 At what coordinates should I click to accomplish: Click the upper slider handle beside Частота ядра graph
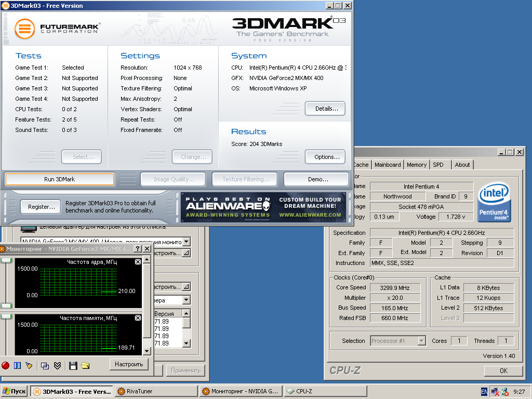6,260
